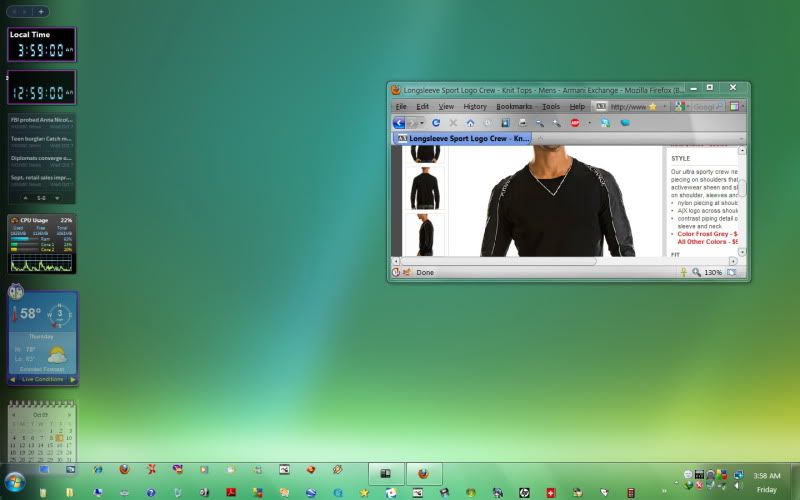800x500 pixels.
Task: Open the Diplomats converge headline
Action: (x=41, y=158)
